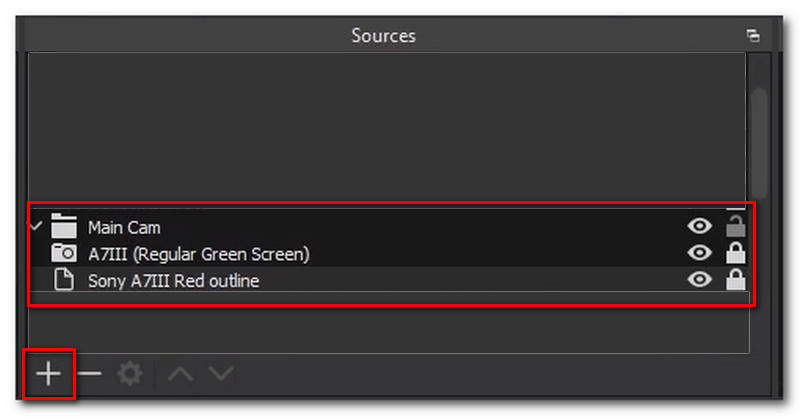
Task: Click the Main Cam folder icon
Action: pos(64,227)
